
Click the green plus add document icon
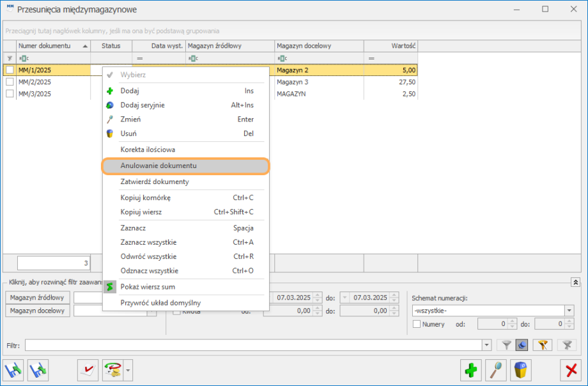[470, 370]
